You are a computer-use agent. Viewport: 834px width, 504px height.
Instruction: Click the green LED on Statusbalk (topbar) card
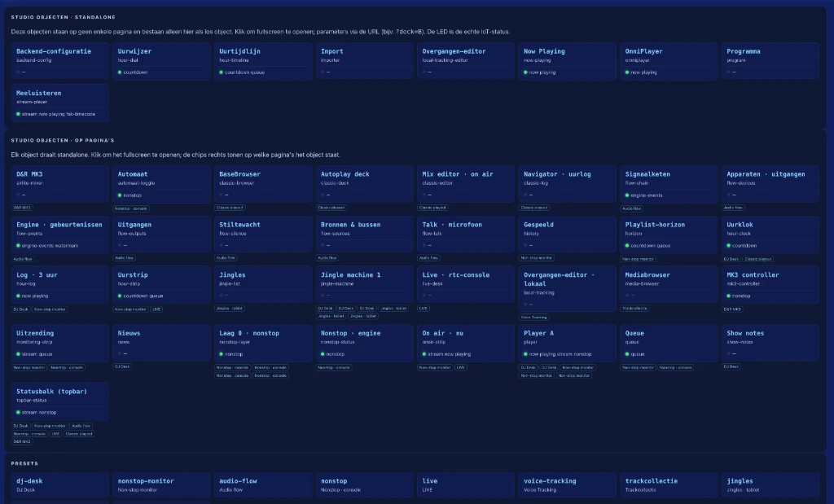click(18, 413)
